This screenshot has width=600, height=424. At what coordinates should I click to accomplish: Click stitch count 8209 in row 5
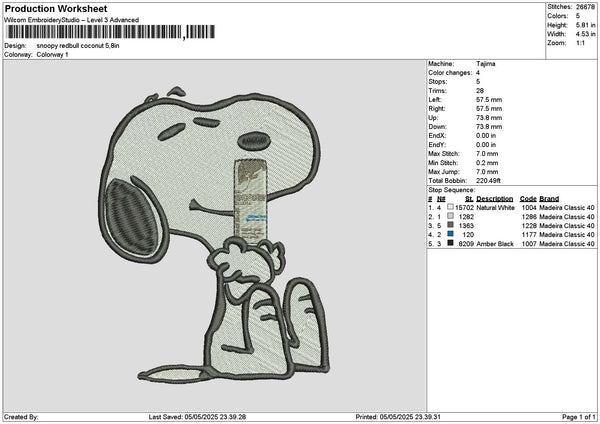tap(466, 244)
